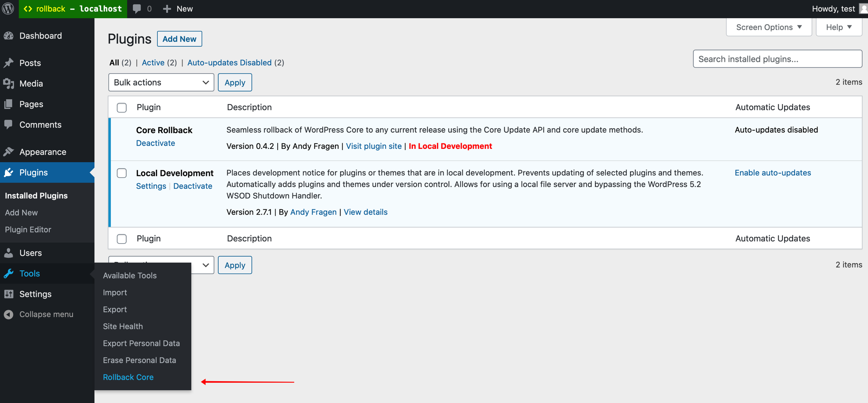Click the Add New button beside Plugins heading
Image resolution: width=868 pixels, height=403 pixels.
179,39
